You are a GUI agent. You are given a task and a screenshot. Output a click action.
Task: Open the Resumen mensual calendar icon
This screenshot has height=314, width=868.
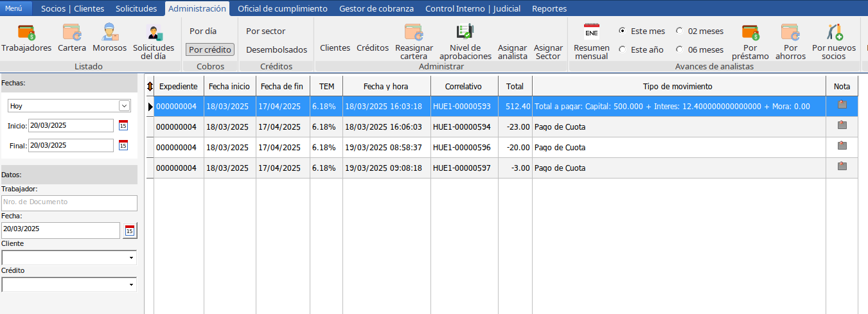click(x=591, y=32)
